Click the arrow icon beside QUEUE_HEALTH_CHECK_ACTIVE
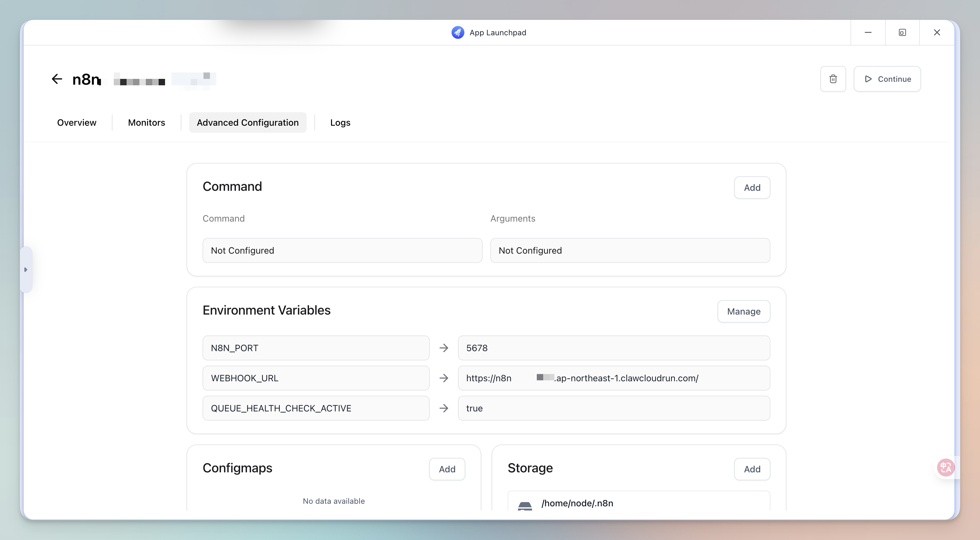 coord(444,408)
